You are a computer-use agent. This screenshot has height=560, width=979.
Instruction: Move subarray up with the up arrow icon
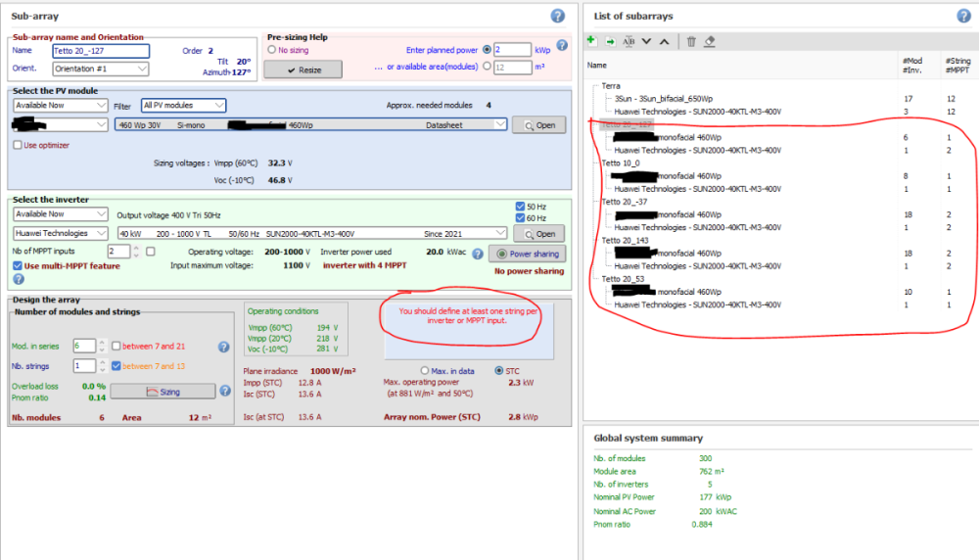(664, 41)
